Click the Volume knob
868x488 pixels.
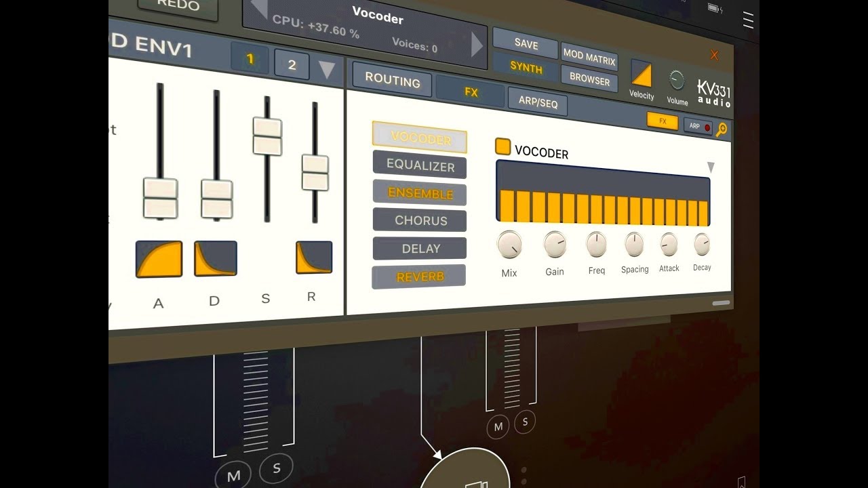(677, 81)
